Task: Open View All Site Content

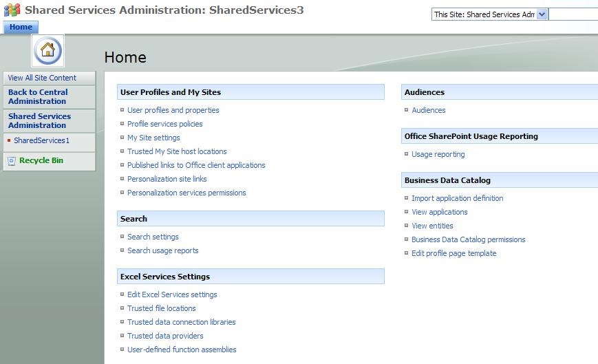Action: [x=42, y=78]
